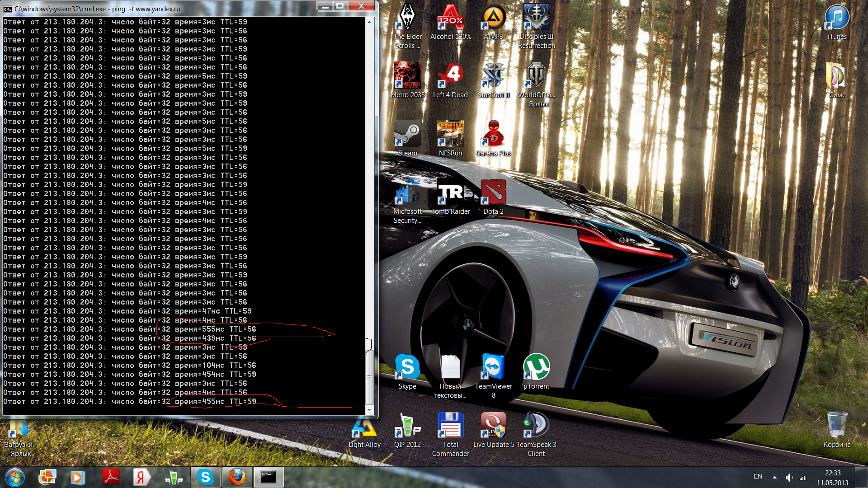Launch the Tomb Raider shortcut

coord(450,192)
